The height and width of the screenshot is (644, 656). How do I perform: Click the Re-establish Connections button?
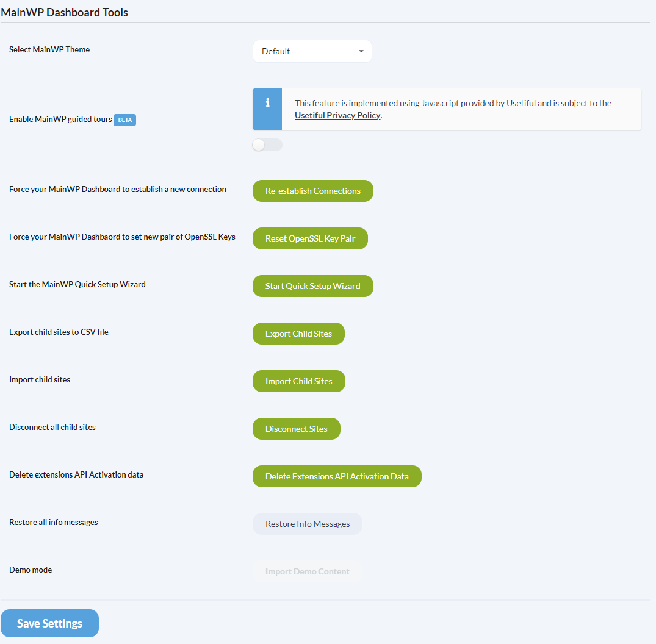(312, 191)
